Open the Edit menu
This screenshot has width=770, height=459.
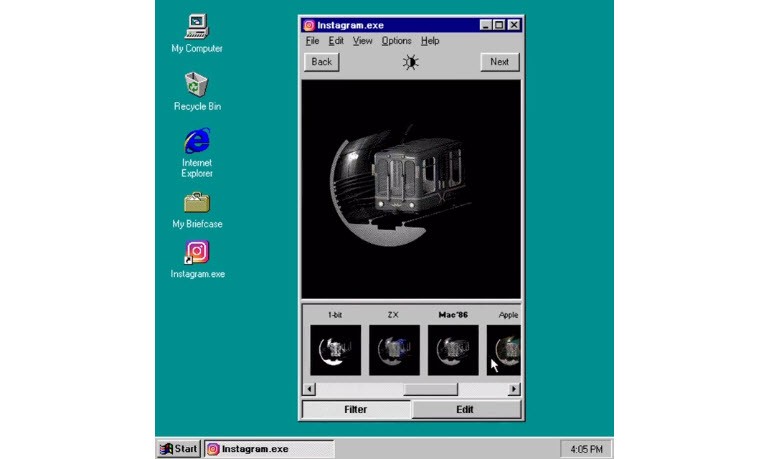tap(336, 41)
